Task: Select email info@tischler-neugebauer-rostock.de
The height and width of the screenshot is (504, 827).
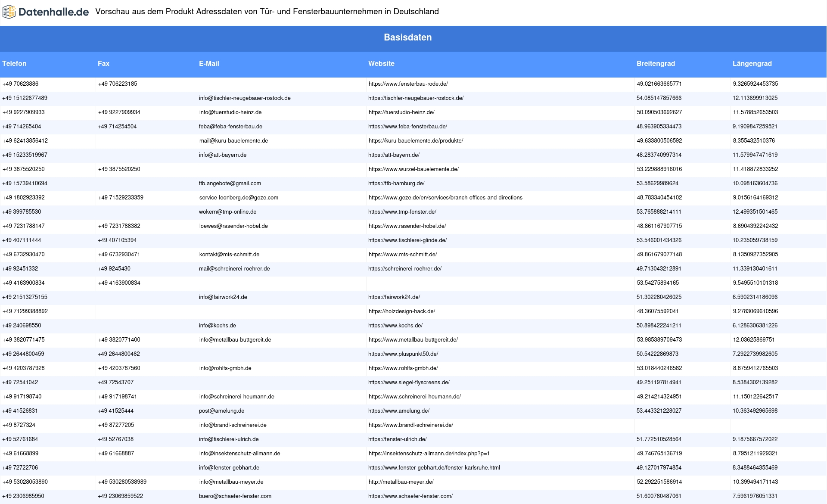Action: click(245, 98)
